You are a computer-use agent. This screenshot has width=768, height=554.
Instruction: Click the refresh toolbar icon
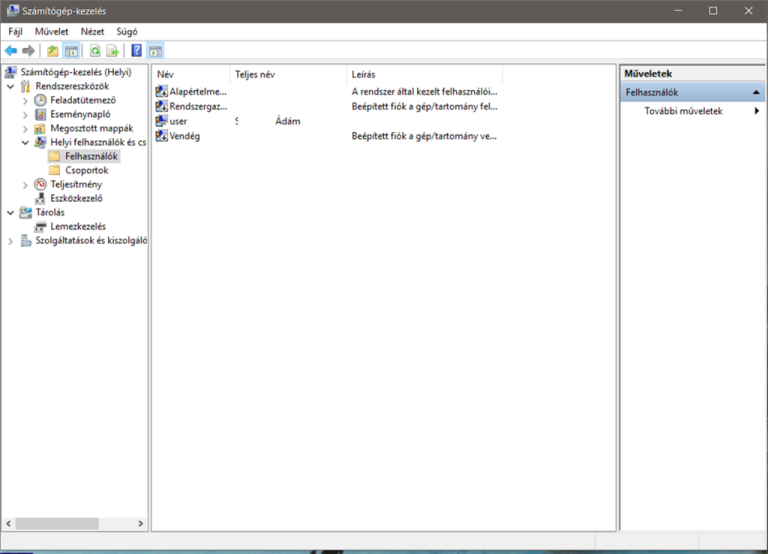pos(95,50)
